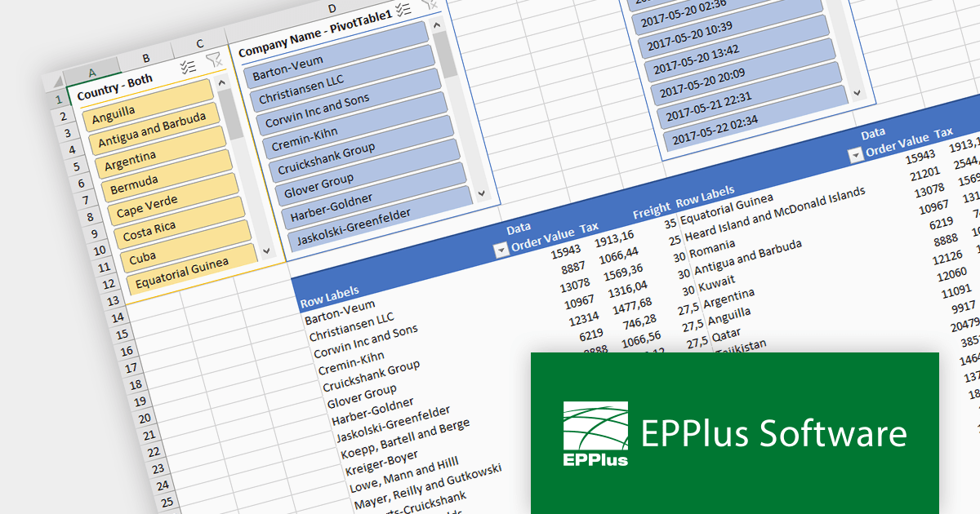Clear the filter on the Country slicer

[214, 60]
